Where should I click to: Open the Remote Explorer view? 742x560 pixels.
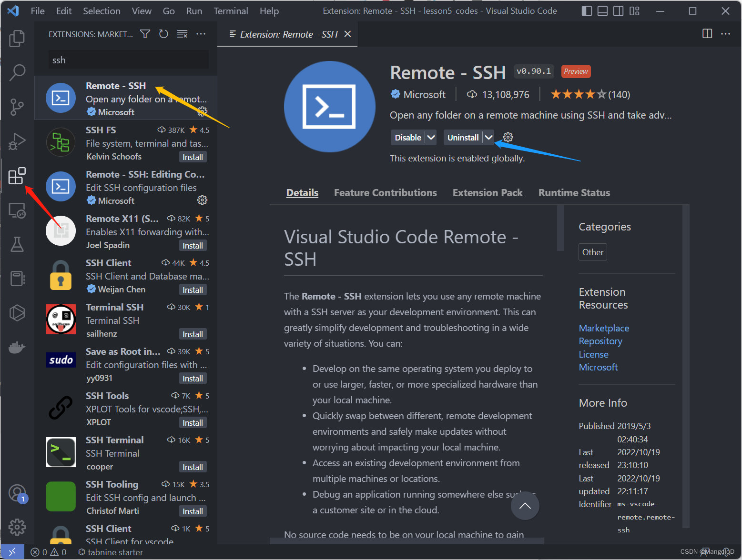17,210
